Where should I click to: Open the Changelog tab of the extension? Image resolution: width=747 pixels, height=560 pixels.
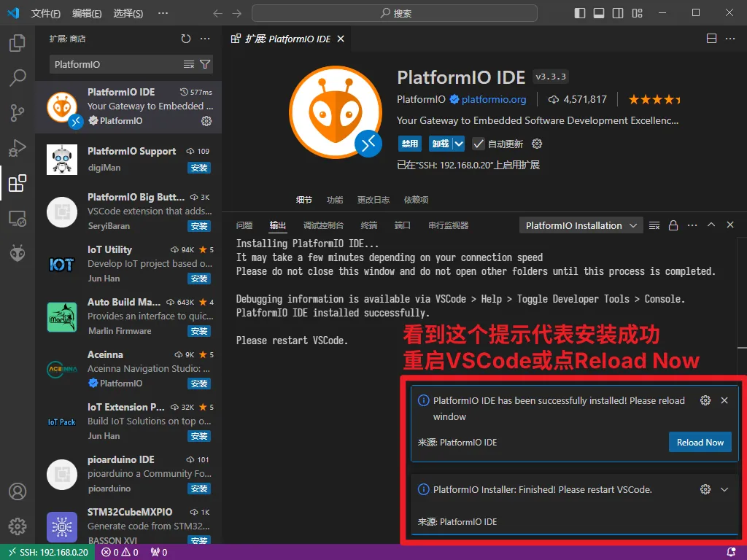click(x=373, y=200)
